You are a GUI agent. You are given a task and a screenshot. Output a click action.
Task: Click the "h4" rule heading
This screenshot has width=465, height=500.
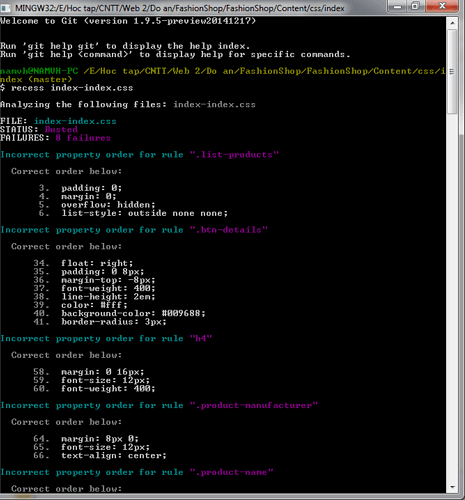coord(106,338)
